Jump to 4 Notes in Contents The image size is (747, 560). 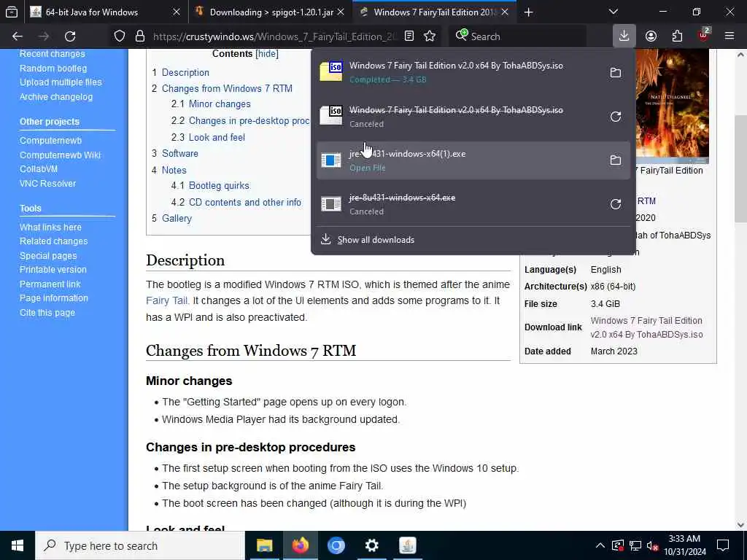tap(169, 170)
